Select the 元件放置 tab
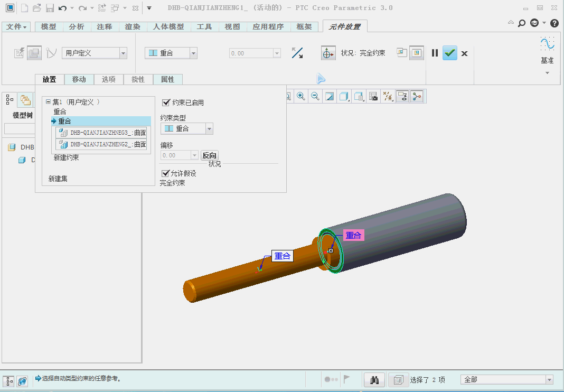The height and width of the screenshot is (392, 564). (x=345, y=26)
